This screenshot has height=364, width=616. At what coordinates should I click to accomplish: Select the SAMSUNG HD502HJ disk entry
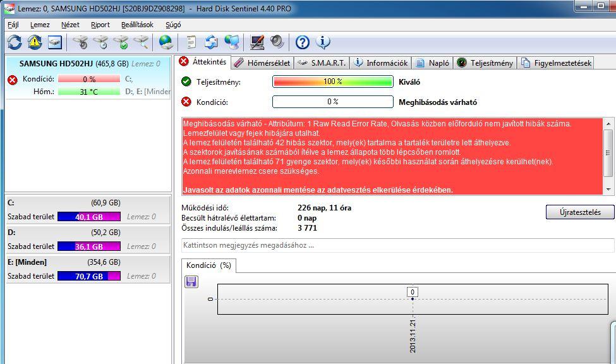tap(89, 78)
